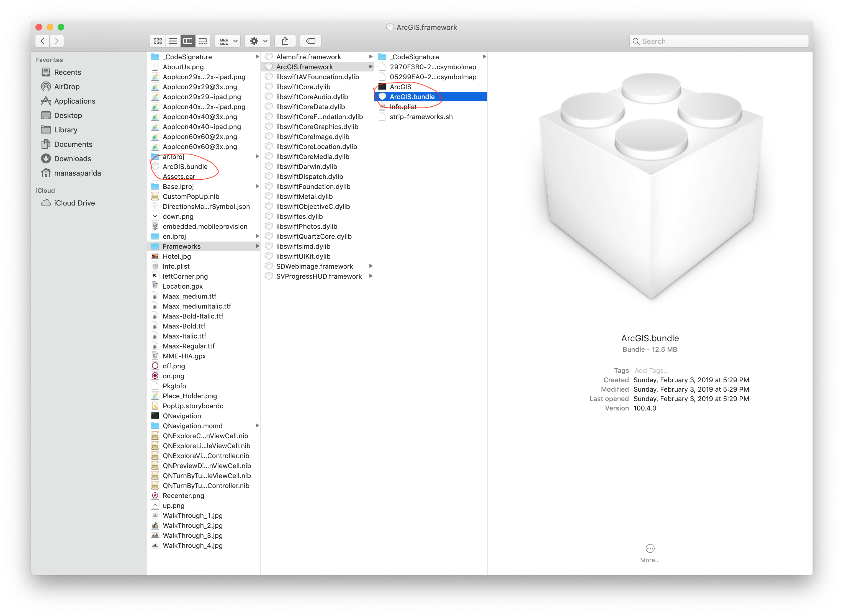Select iCloud Drive in sidebar
The image size is (844, 616).
tap(74, 203)
